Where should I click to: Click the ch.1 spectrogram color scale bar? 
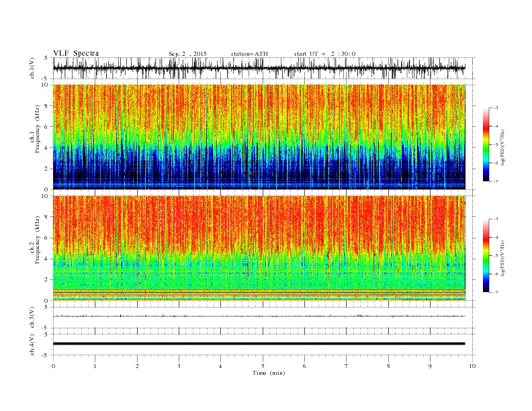[x=486, y=144]
